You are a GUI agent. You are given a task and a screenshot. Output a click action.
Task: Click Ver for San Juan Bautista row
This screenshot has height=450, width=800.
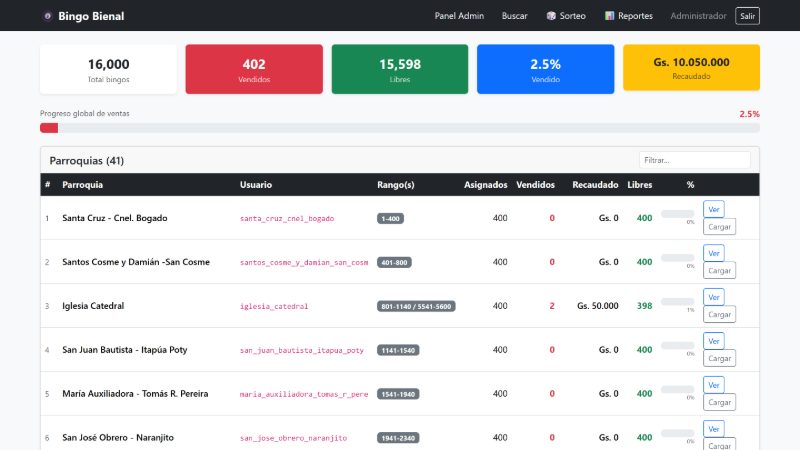coord(713,341)
